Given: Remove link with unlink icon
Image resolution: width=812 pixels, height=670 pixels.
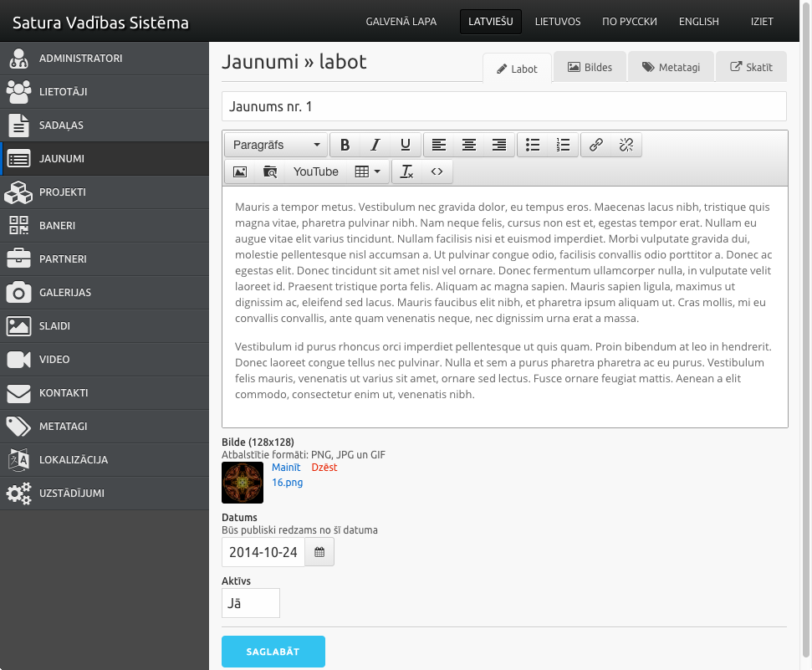Looking at the screenshot, I should pos(626,145).
